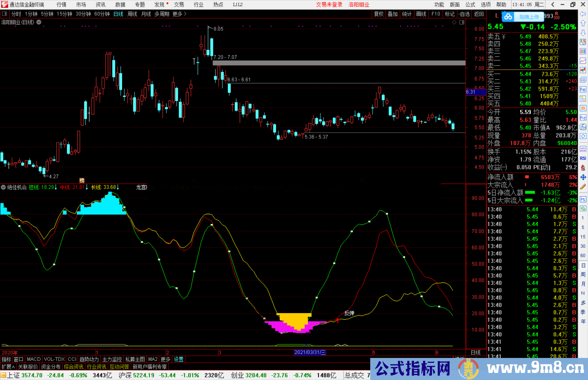Select the pencil drawing tool icon
Viewport: 588px width, 380px height.
[x=583, y=187]
